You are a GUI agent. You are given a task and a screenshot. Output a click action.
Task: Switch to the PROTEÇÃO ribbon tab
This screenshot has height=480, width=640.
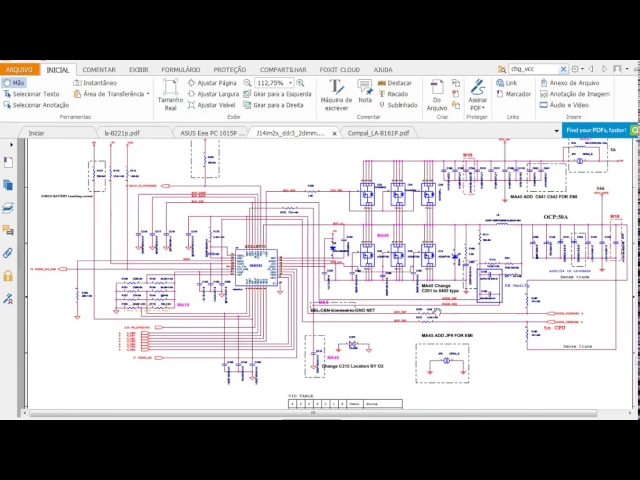[230, 70]
